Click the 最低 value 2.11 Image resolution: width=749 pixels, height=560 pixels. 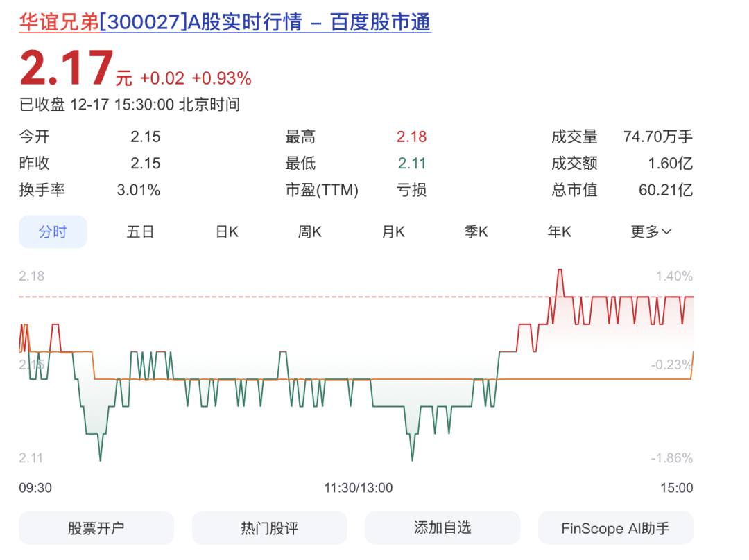(x=411, y=164)
